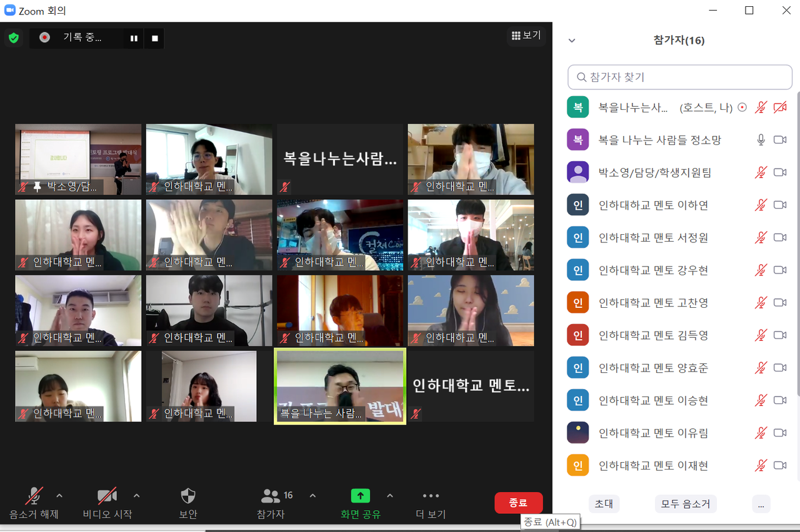800x532 pixels.
Task: Click muted mic icon for 멘토 고찬영
Action: [761, 302]
